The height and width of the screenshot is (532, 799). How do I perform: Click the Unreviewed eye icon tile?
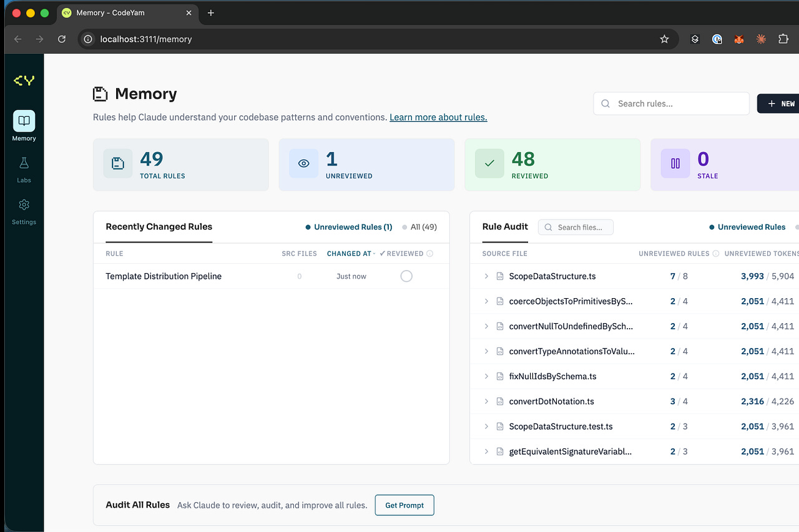pos(303,163)
